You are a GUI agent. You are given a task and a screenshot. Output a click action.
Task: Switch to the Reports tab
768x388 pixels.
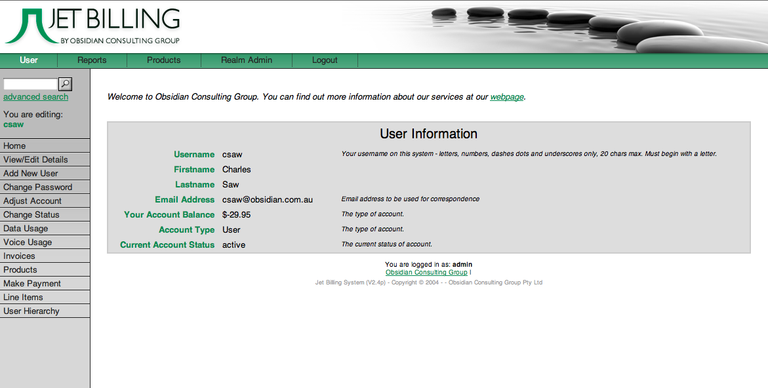coord(92,60)
